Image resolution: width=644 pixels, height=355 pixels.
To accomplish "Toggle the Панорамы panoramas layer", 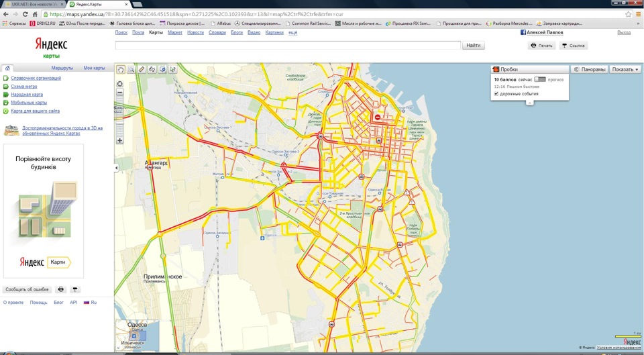I will tap(590, 69).
